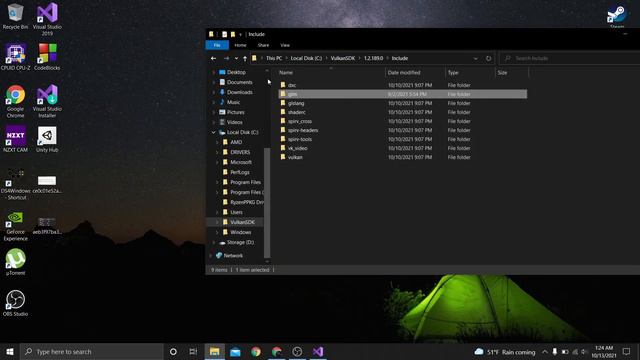Open the taskbar clock and date

coord(604,351)
